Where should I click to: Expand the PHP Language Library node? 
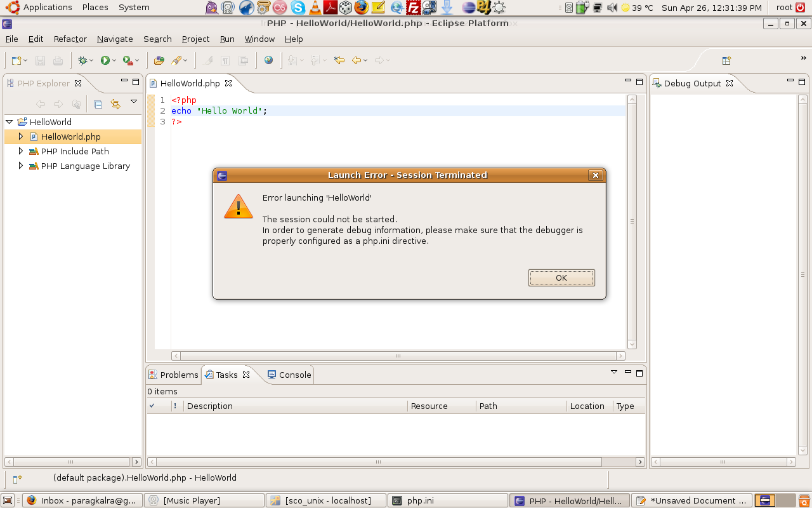20,166
